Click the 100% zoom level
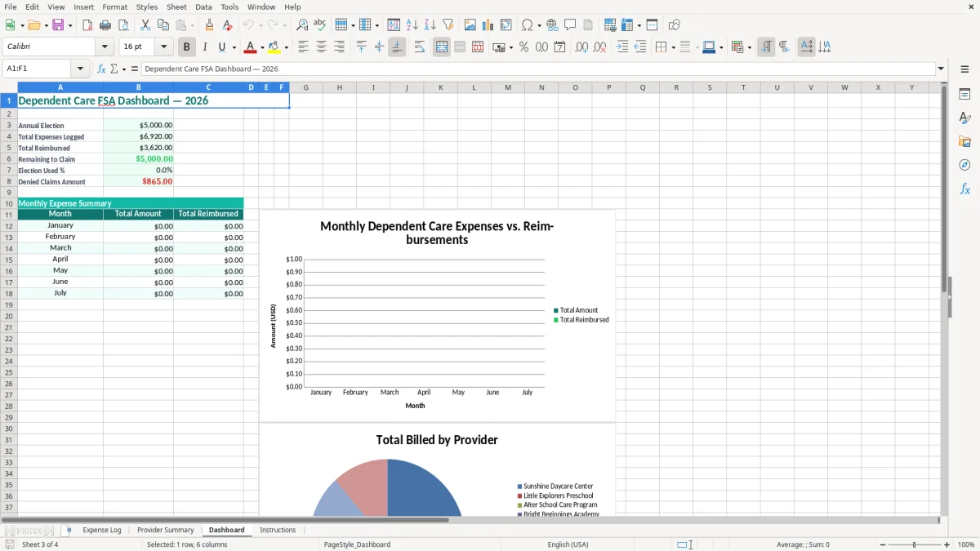This screenshot has width=980, height=551. (966, 544)
